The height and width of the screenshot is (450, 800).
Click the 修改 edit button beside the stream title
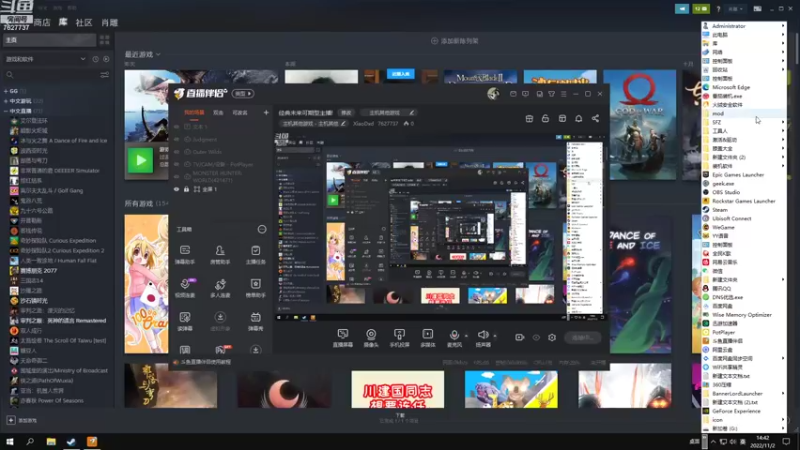346,112
